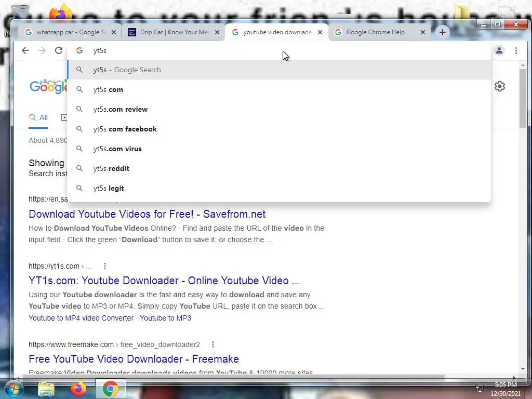Image resolution: width=532 pixels, height=399 pixels.
Task: Go back using the browser back arrow
Action: [25, 50]
